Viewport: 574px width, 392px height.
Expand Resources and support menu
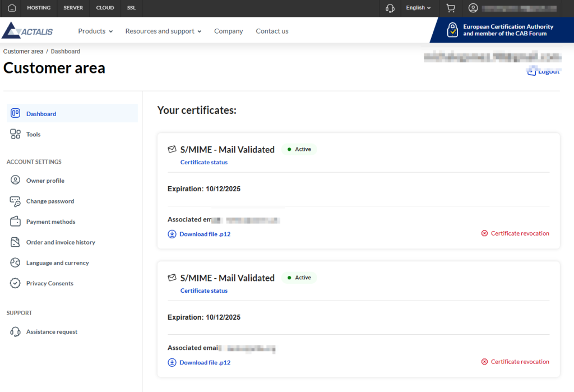[x=163, y=31]
